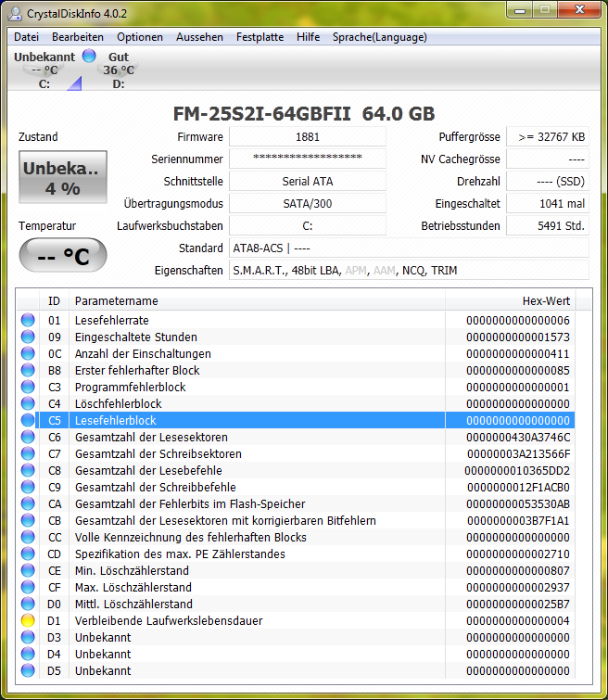Viewport: 608px width, 700px height.
Task: Click hex value 00000000000025B7
Action: click(x=518, y=604)
